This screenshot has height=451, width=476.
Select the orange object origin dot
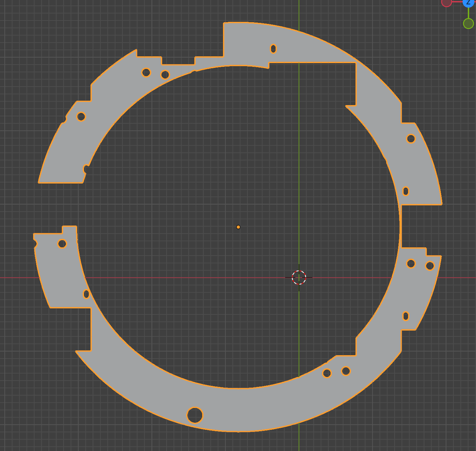[238, 227]
